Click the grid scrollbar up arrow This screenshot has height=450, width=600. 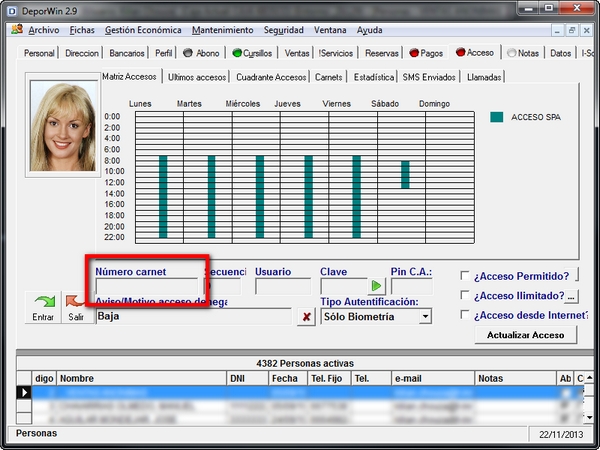(589, 377)
